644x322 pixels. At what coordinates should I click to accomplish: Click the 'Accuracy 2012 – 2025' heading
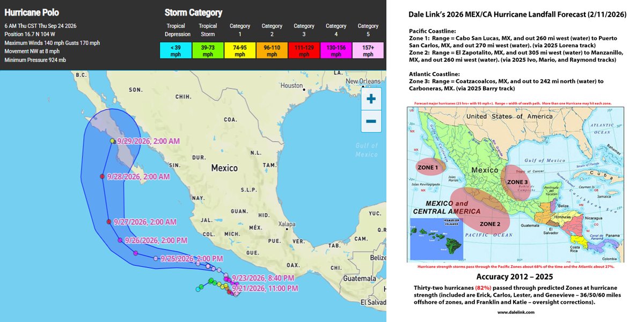[x=515, y=277]
